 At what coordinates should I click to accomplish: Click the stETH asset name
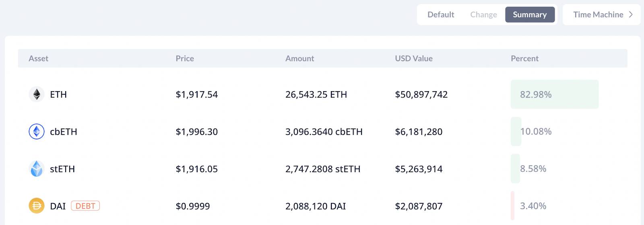coord(62,169)
